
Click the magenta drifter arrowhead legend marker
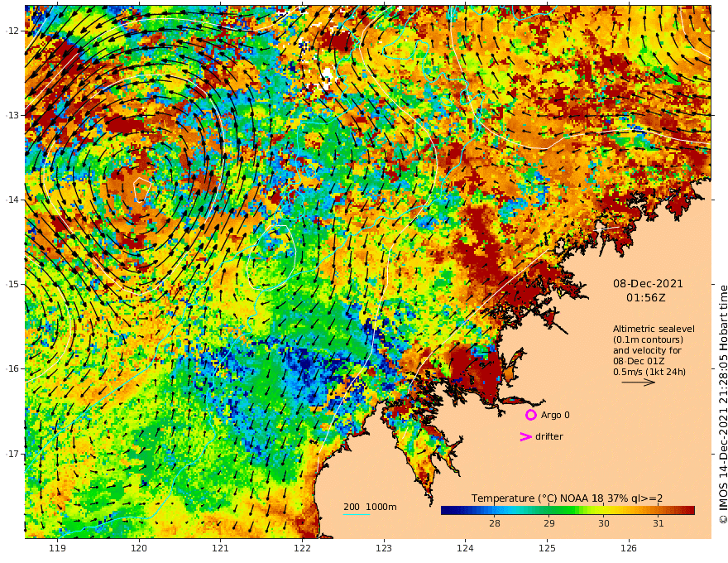coord(525,436)
